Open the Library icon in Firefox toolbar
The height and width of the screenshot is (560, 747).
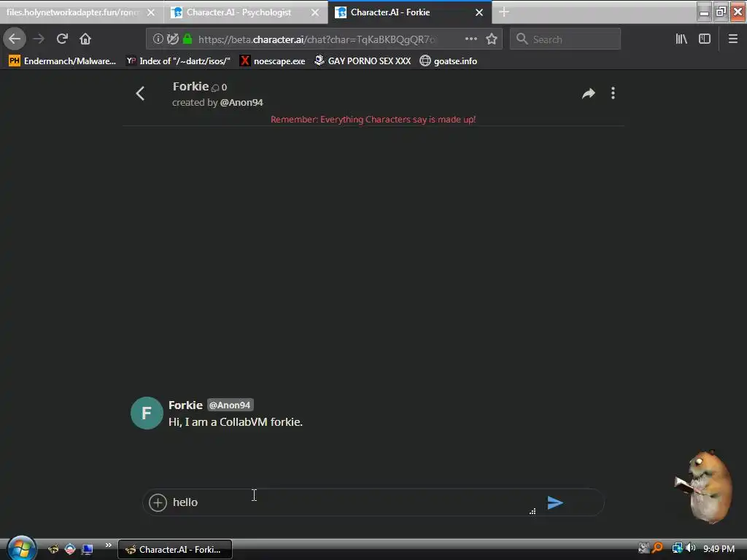coord(681,39)
